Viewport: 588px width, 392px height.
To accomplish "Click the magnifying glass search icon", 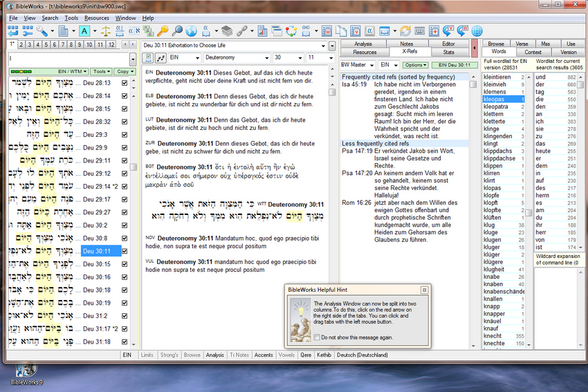I will coord(176,30).
